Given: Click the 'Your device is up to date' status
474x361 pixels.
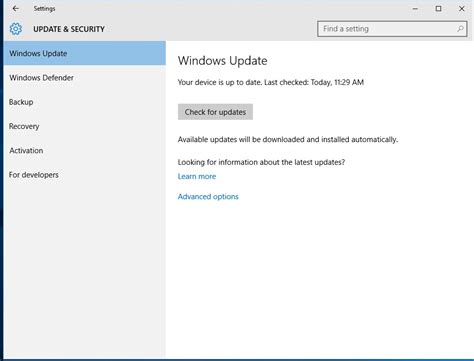Looking at the screenshot, I should tap(271, 82).
